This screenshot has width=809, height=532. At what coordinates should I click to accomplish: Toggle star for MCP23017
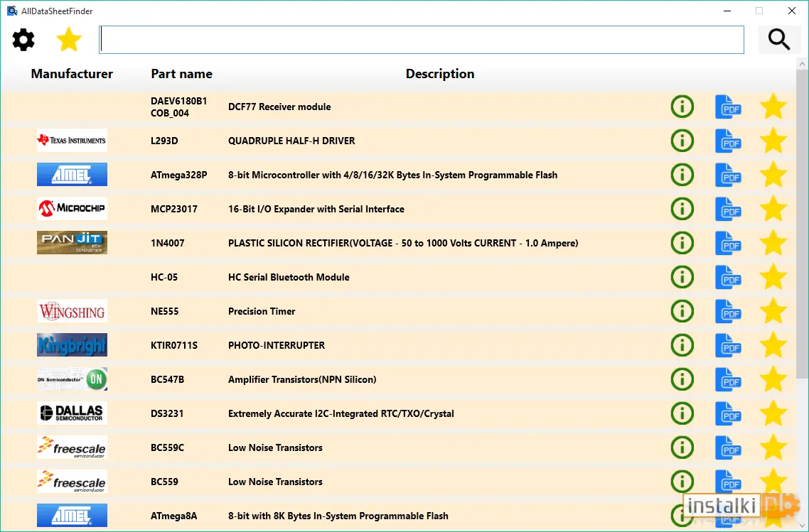pyautogui.click(x=773, y=209)
